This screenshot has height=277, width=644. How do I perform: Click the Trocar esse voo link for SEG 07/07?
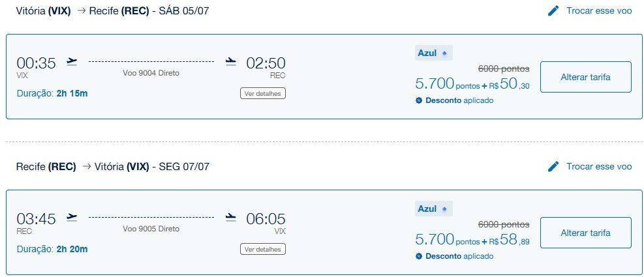[x=599, y=167]
